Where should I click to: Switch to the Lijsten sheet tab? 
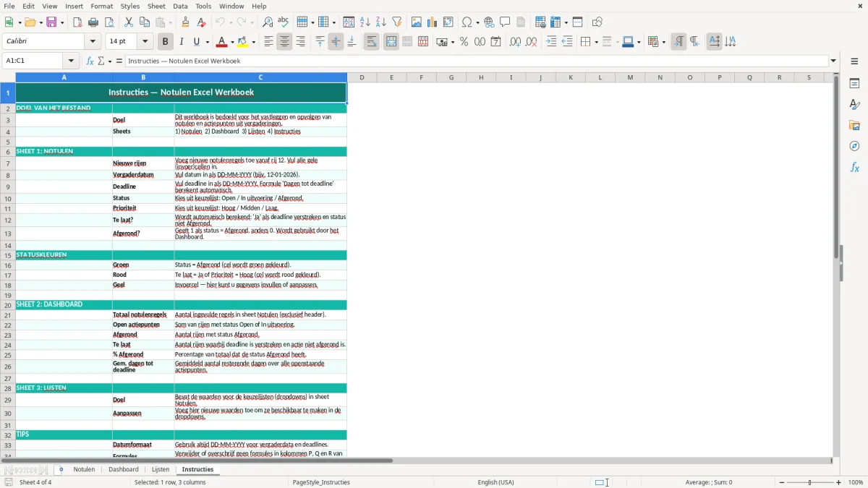(161, 469)
